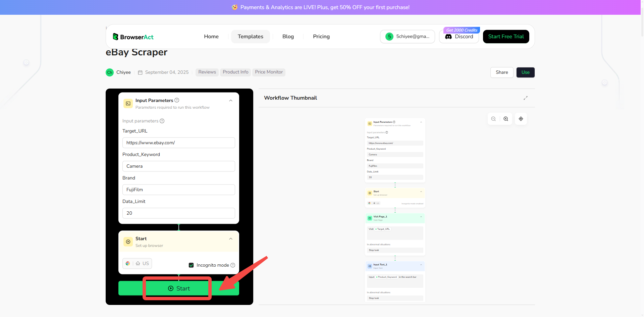Image resolution: width=644 pixels, height=317 pixels.
Task: Click the Brand input field
Action: 179,190
